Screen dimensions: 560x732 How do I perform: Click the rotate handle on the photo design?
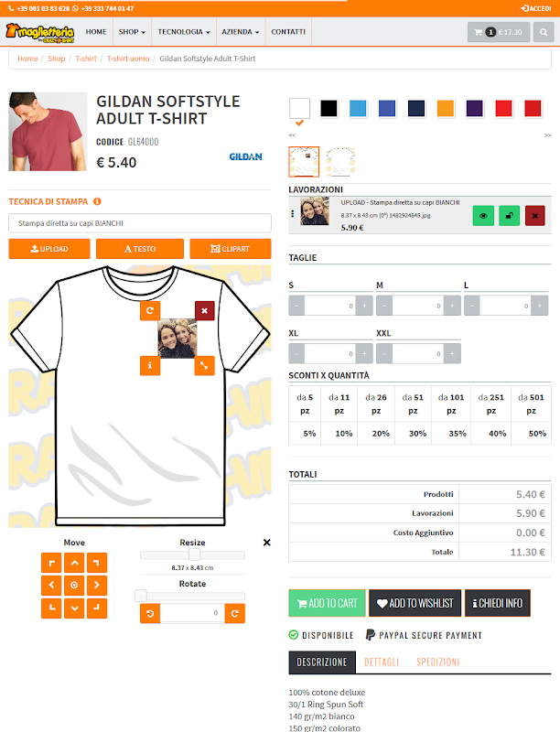point(150,310)
